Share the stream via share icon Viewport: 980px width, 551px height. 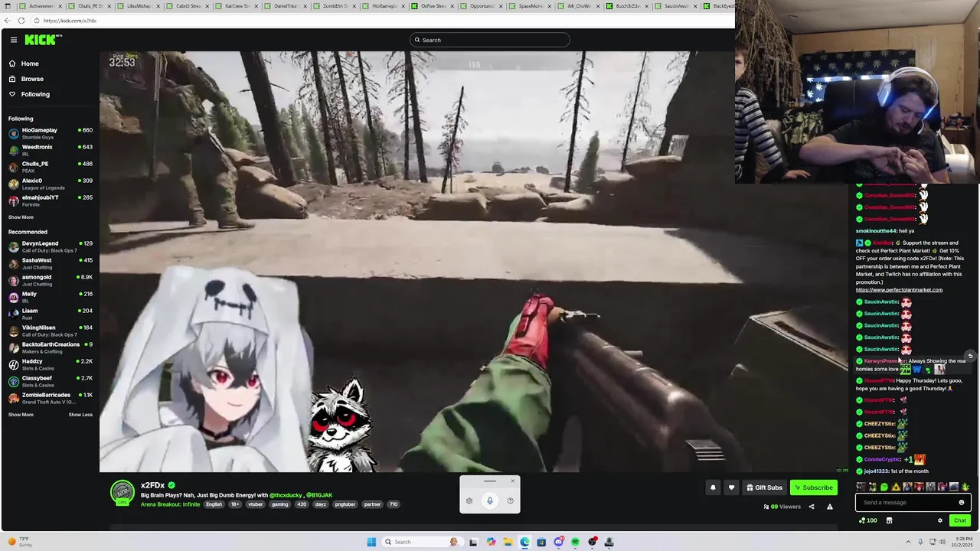(812, 507)
